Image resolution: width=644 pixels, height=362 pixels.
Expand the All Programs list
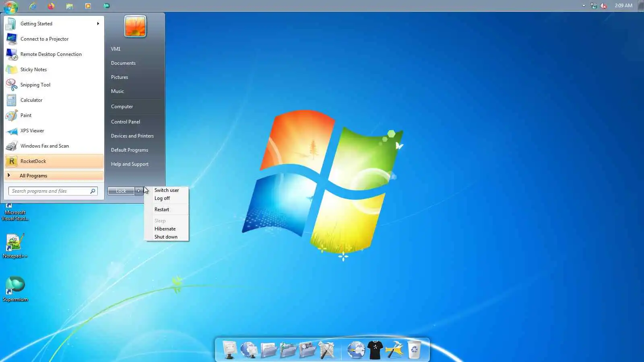click(54, 176)
